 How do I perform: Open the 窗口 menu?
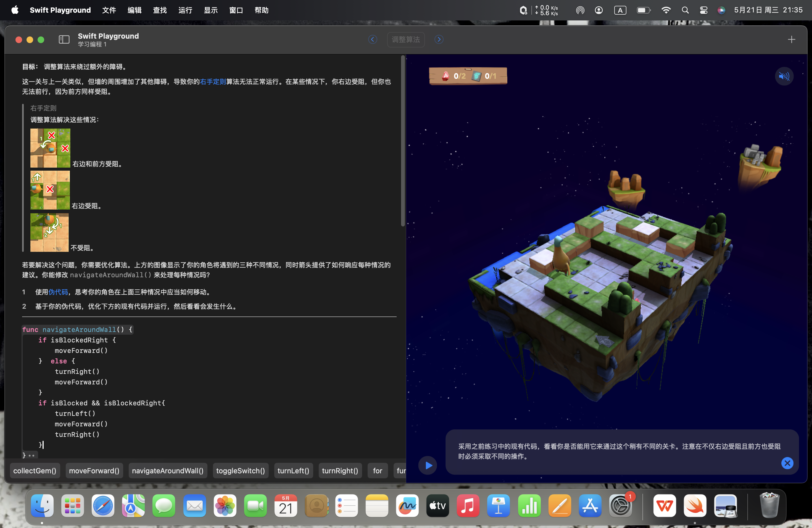[236, 10]
